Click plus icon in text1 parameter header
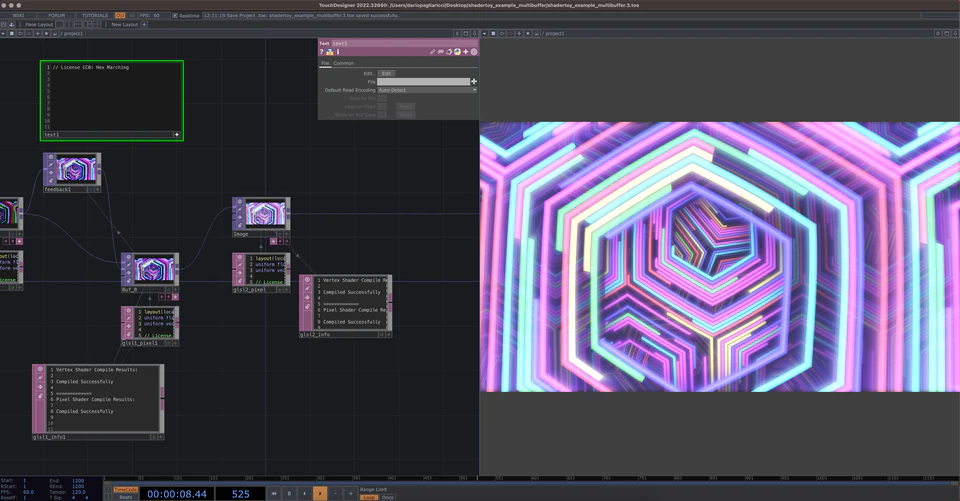The height and width of the screenshot is (501, 960). coord(465,52)
